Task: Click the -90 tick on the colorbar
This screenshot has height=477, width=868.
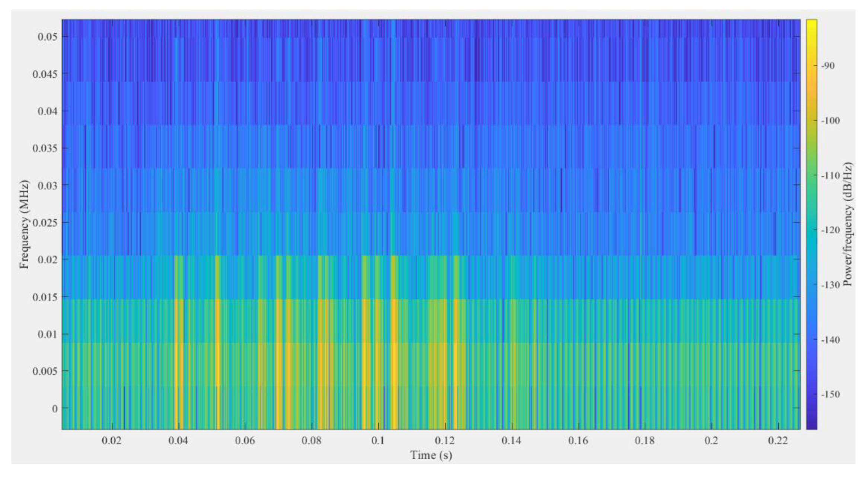Action: point(828,66)
